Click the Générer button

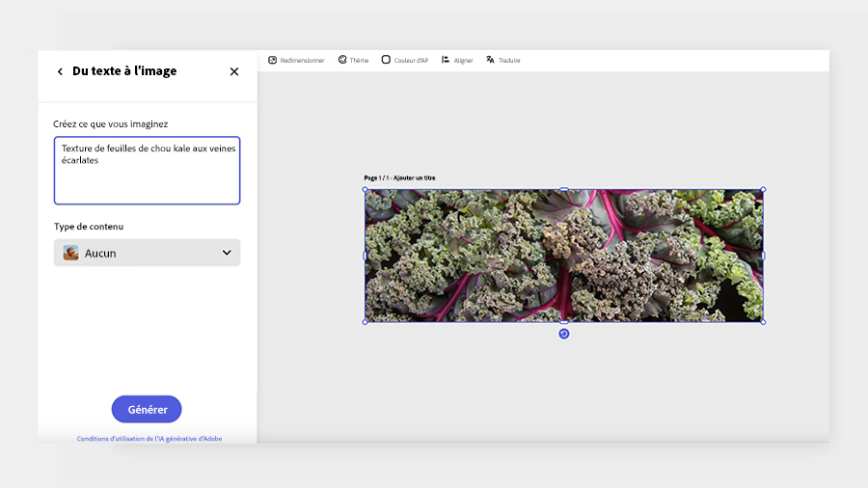(x=147, y=410)
